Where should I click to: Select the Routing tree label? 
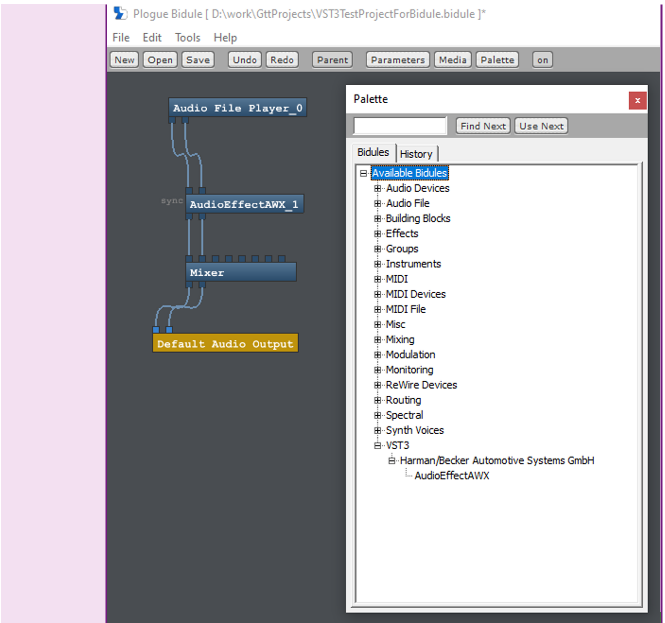[403, 400]
